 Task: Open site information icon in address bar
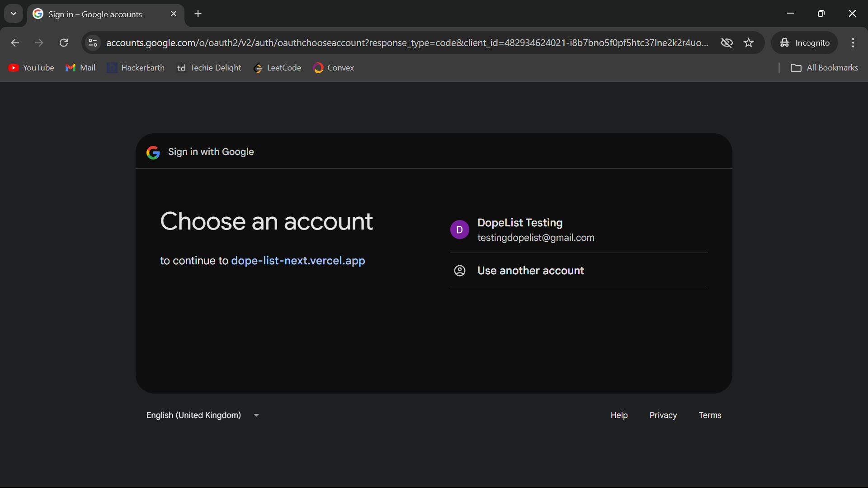coord(93,42)
